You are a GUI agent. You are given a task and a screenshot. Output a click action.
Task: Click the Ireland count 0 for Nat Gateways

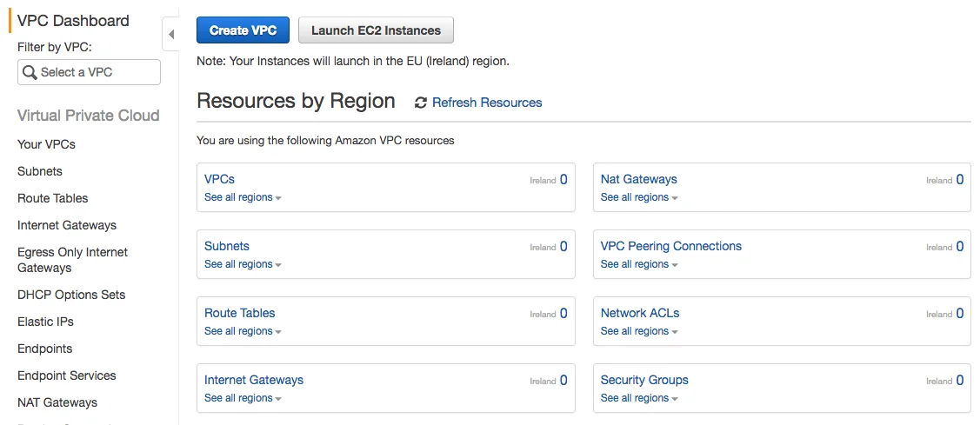click(x=960, y=180)
